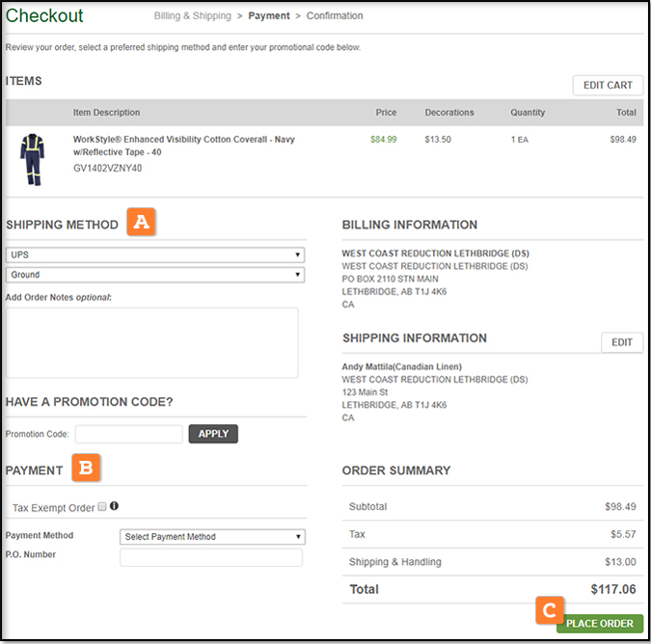Click the green Place Order button

600,624
